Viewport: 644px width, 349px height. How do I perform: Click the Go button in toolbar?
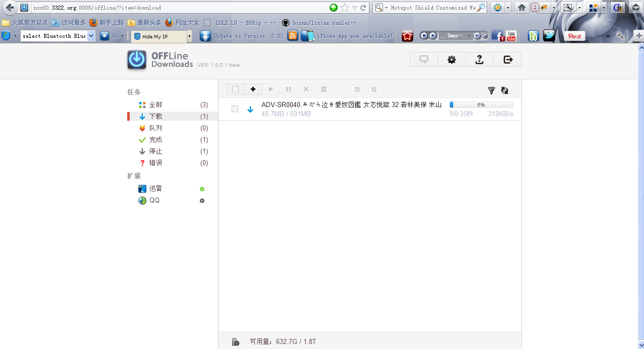point(112,36)
